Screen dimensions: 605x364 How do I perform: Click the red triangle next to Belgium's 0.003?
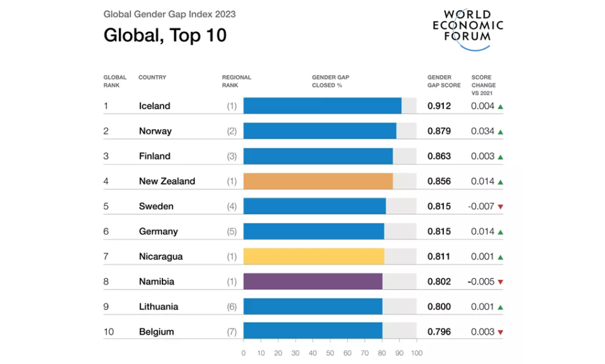[501, 331]
